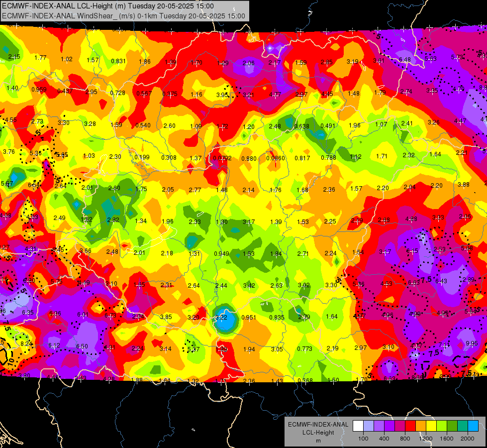Click the wind shear value 0.788
Viewport: 487px width, 448px height.
pyautogui.click(x=329, y=157)
